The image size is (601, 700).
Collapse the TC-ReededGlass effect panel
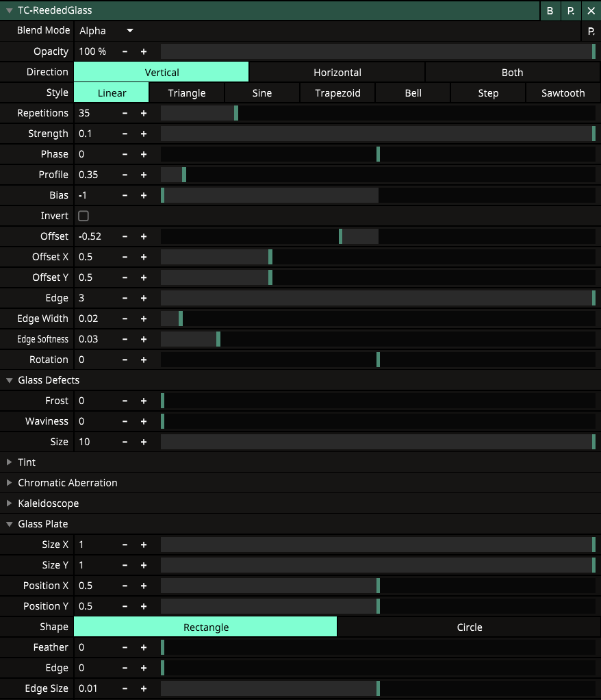[10, 11]
